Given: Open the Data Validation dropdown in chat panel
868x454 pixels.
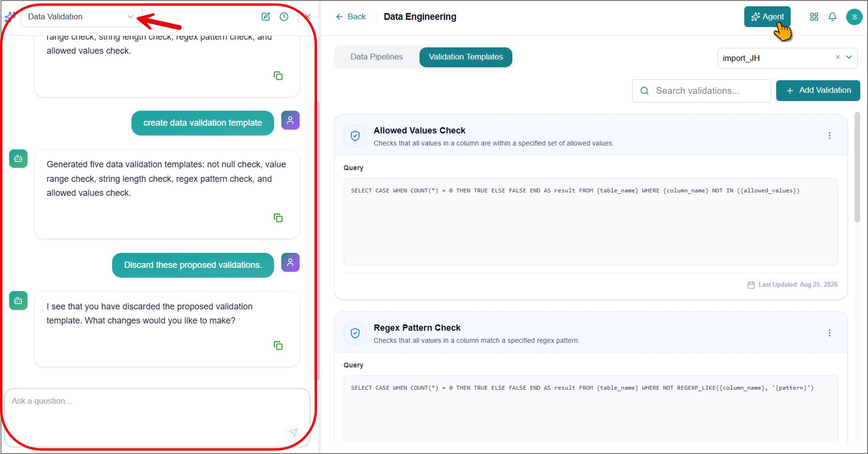Looking at the screenshot, I should pyautogui.click(x=81, y=16).
